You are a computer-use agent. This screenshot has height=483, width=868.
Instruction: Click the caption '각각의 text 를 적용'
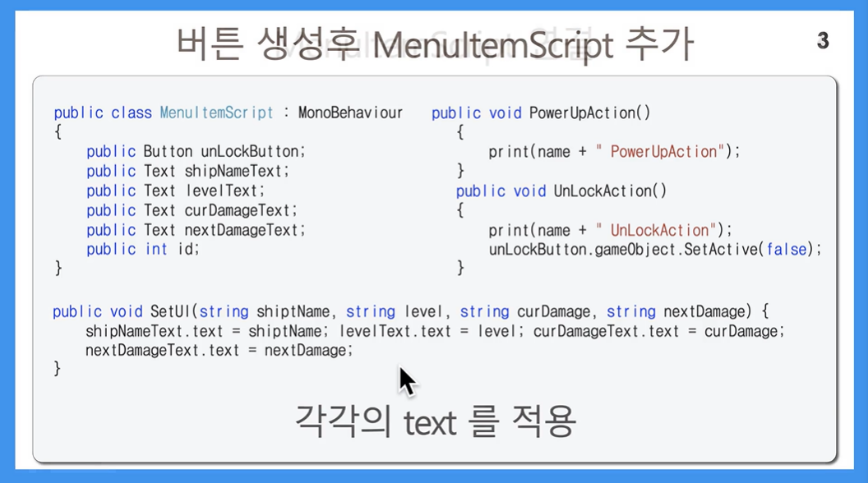(436, 421)
